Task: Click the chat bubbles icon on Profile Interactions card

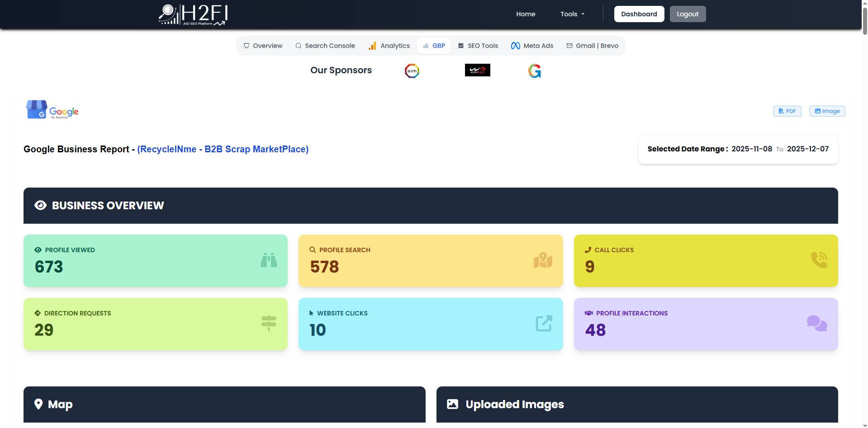Action: click(816, 324)
